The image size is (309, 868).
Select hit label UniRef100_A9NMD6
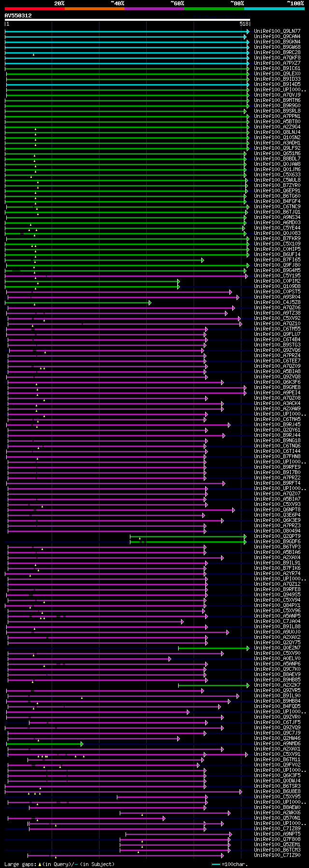click(277, 743)
